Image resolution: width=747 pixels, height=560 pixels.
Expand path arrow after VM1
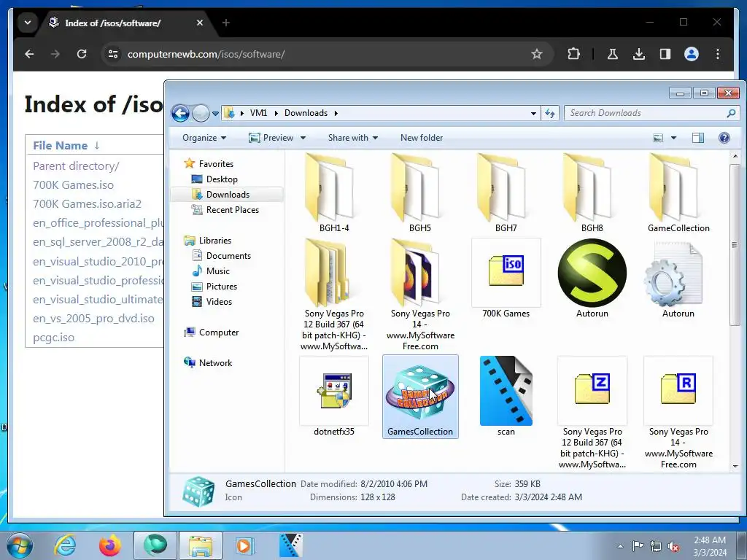coord(275,113)
